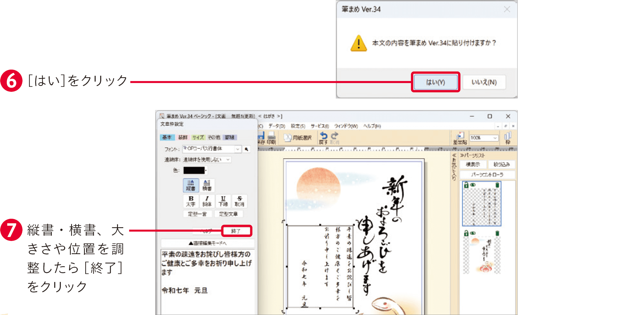Click the font search magnifier icon
644x315 pixels.
point(247,149)
